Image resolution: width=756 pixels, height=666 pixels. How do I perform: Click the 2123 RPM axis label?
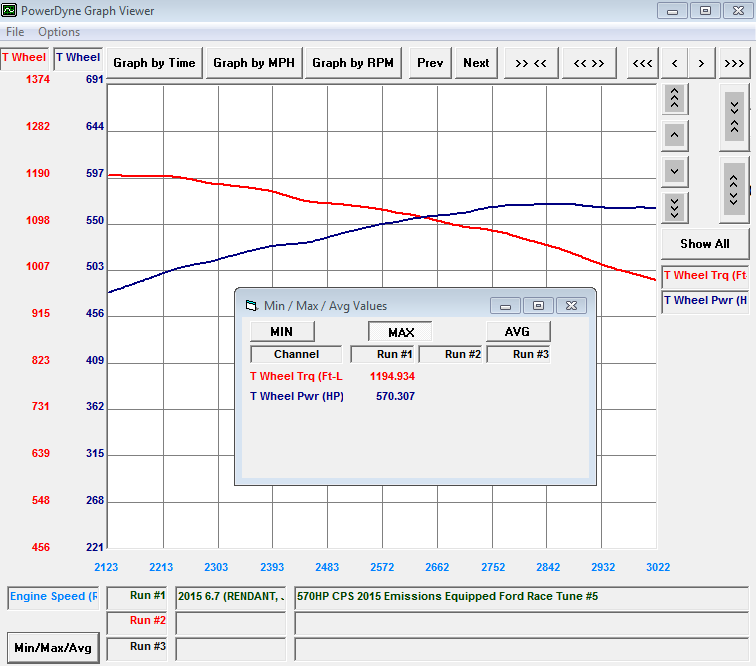pyautogui.click(x=106, y=568)
